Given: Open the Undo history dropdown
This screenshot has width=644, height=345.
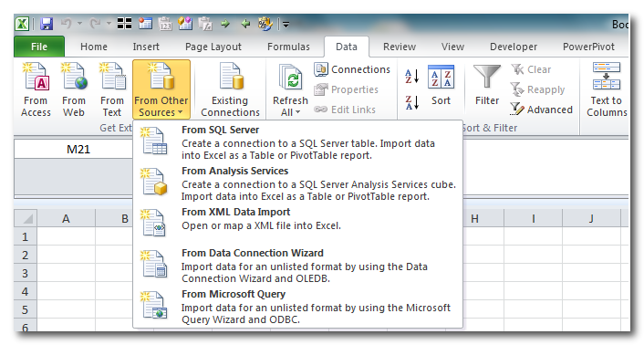Looking at the screenshot, I should [79, 24].
